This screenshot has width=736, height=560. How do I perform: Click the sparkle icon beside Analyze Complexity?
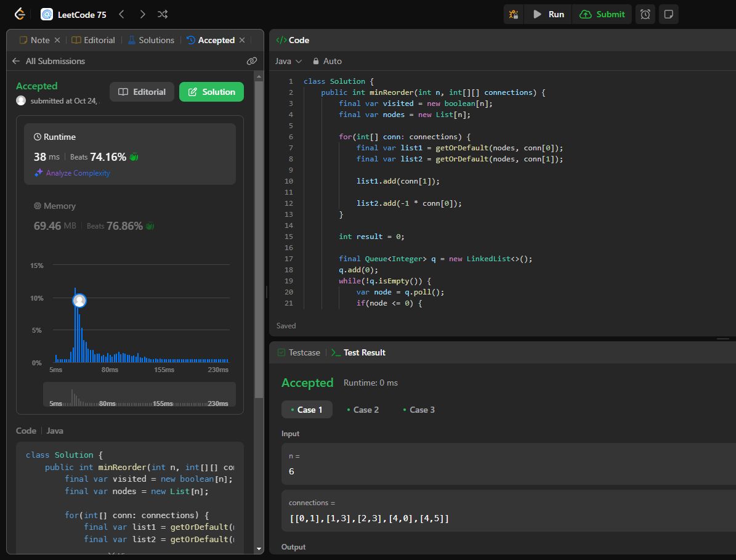click(38, 172)
